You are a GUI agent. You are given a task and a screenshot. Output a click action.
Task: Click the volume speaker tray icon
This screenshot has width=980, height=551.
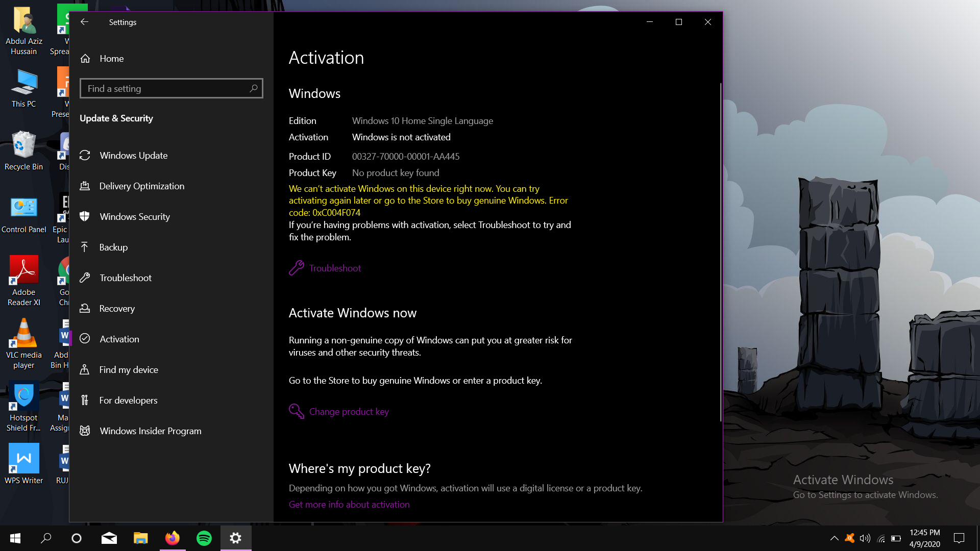(x=865, y=538)
